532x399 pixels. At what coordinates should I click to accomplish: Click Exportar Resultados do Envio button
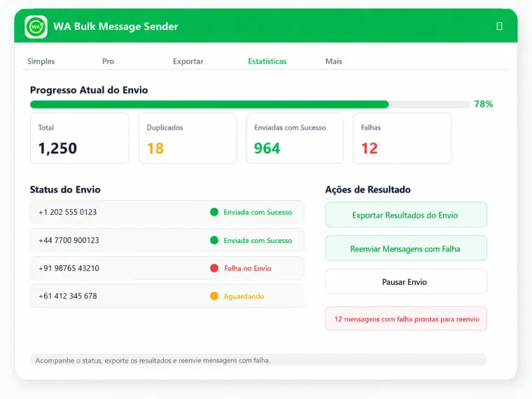pos(406,215)
